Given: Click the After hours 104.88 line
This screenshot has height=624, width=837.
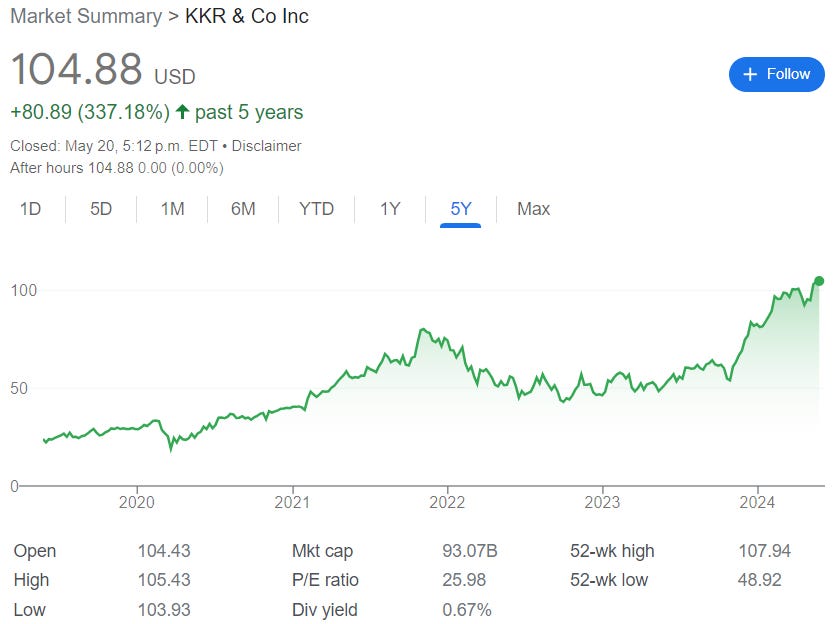Looking at the screenshot, I should click(x=117, y=168).
